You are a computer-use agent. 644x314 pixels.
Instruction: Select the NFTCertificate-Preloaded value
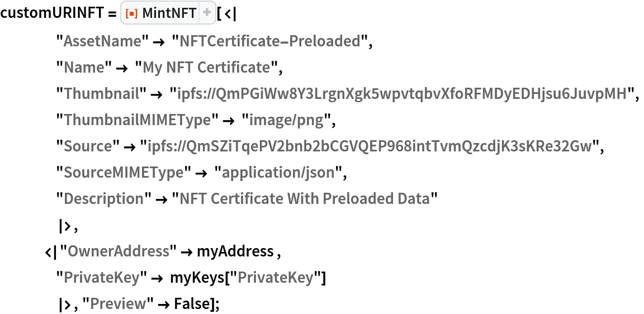point(269,41)
